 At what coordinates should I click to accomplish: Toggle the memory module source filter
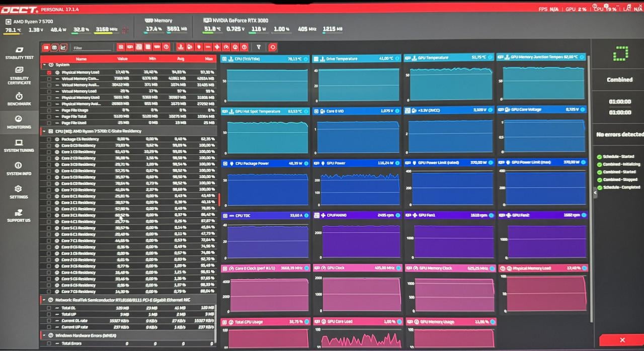point(157,47)
